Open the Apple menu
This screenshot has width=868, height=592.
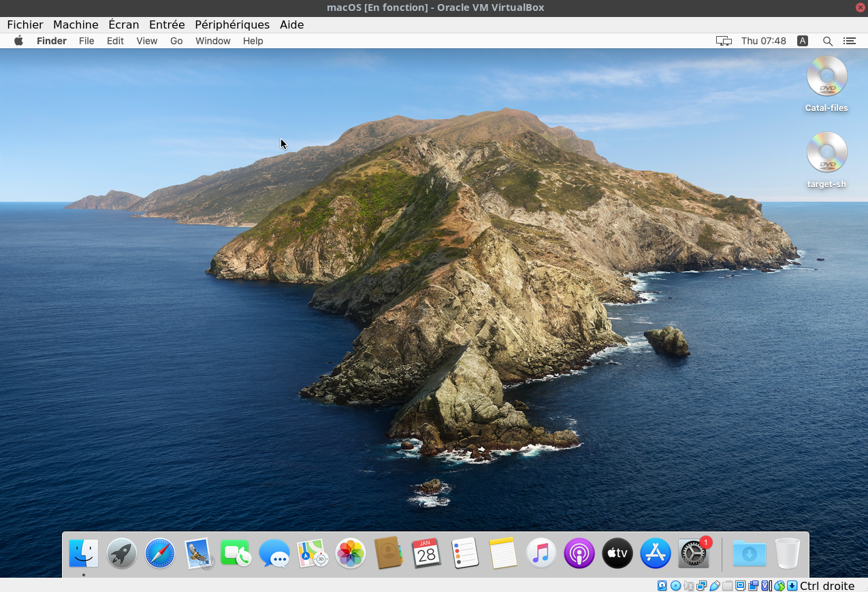click(19, 41)
